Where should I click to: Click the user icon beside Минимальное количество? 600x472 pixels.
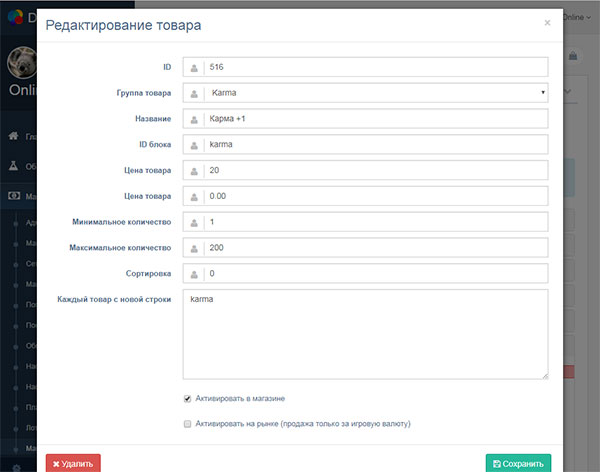pyautogui.click(x=193, y=222)
